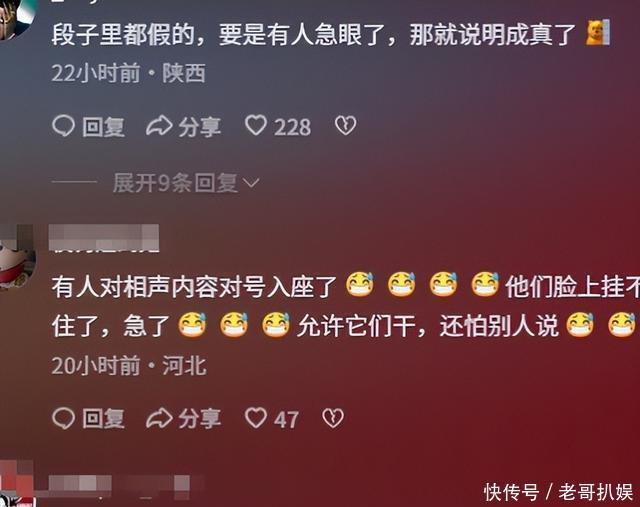Image resolution: width=640 pixels, height=507 pixels.
Task: Tap 分享 text under the 20小时前 comment
Action: [200, 419]
